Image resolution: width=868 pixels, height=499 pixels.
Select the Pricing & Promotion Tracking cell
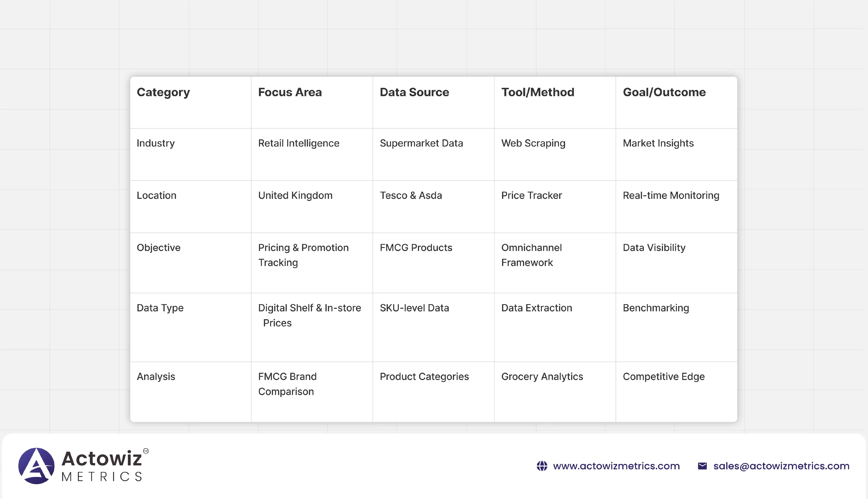tap(303, 255)
